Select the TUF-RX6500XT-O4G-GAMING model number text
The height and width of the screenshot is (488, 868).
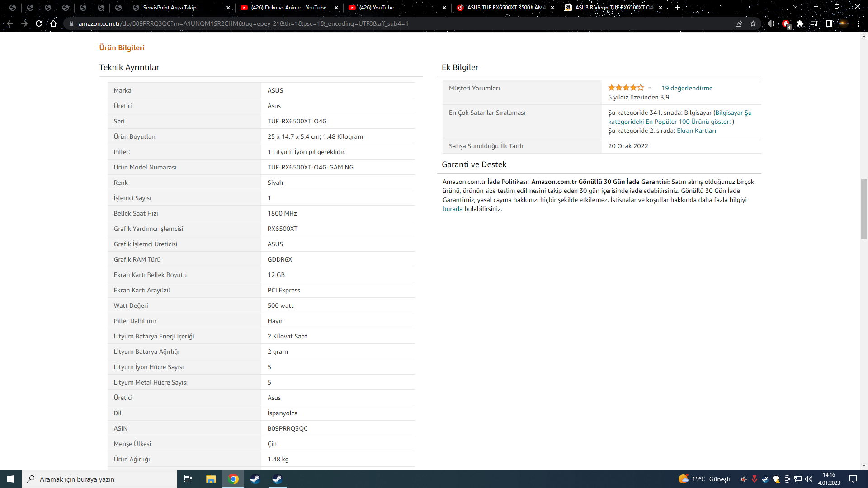pyautogui.click(x=310, y=167)
